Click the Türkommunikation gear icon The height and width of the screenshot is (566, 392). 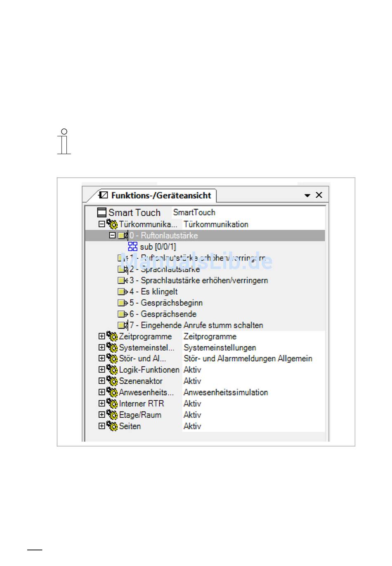point(112,224)
